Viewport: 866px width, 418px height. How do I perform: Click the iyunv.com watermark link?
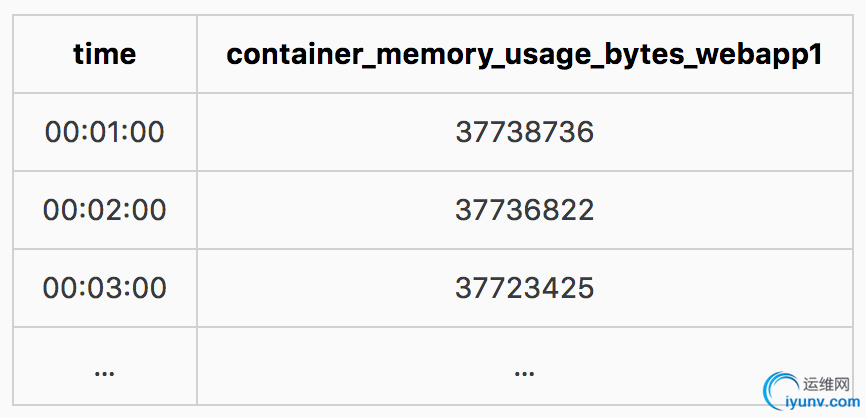(822, 403)
